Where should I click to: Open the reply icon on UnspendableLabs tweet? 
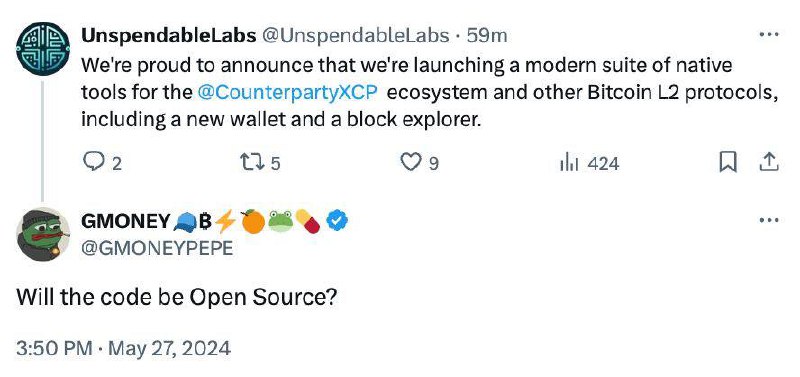(x=92, y=163)
